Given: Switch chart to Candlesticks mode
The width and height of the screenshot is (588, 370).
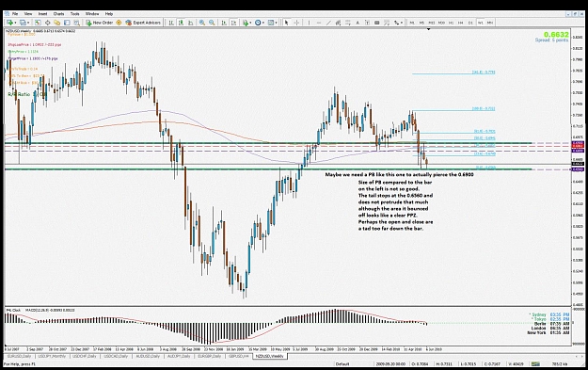Looking at the screenshot, I should [181, 23].
